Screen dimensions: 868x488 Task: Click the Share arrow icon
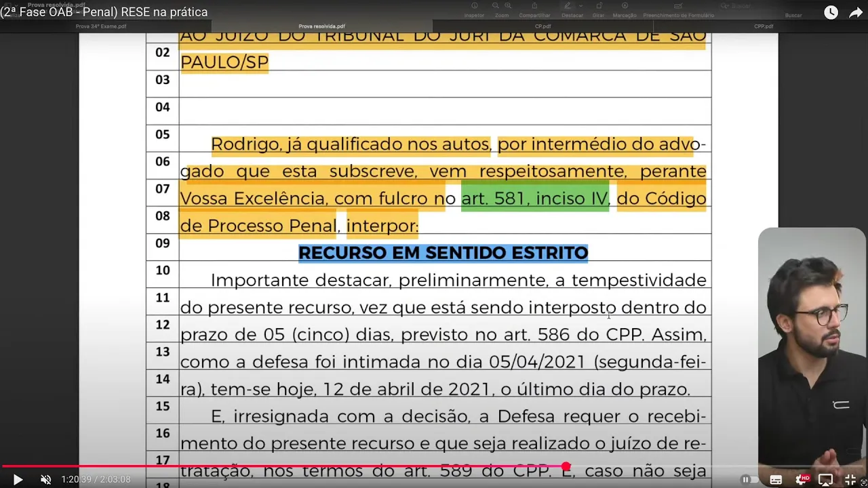click(855, 12)
